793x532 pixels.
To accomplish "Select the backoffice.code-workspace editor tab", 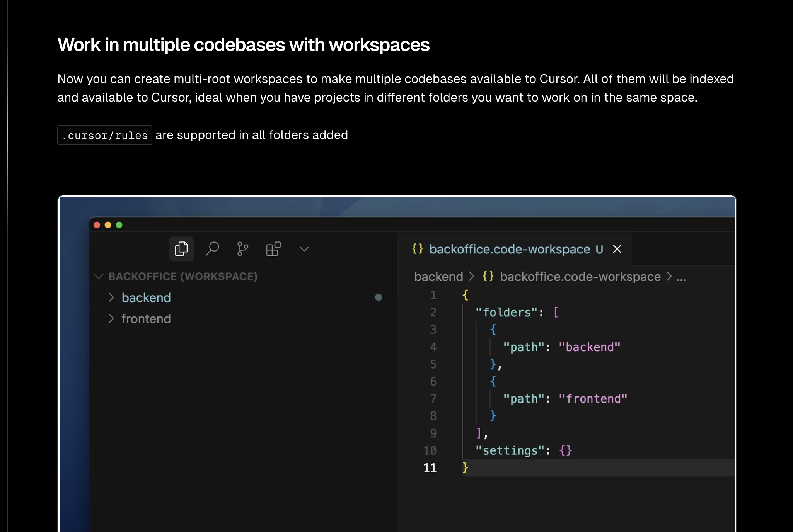I will point(509,249).
